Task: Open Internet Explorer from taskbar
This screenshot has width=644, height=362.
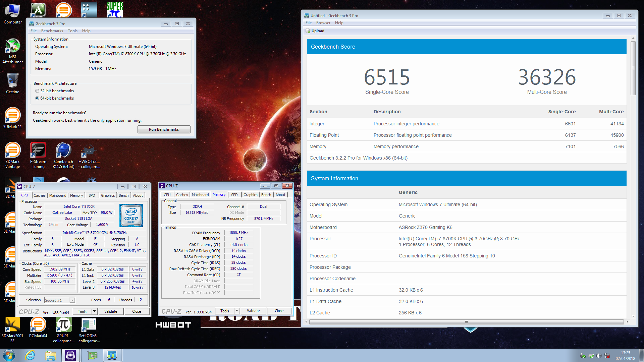Action: (x=30, y=355)
